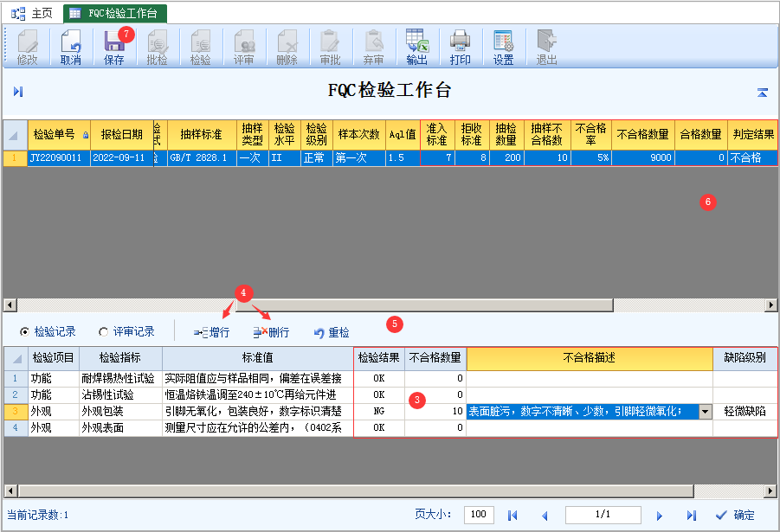Viewport: 780px width, 532px height.
Task: Click 重检 re-inspect button
Action: pyautogui.click(x=332, y=332)
